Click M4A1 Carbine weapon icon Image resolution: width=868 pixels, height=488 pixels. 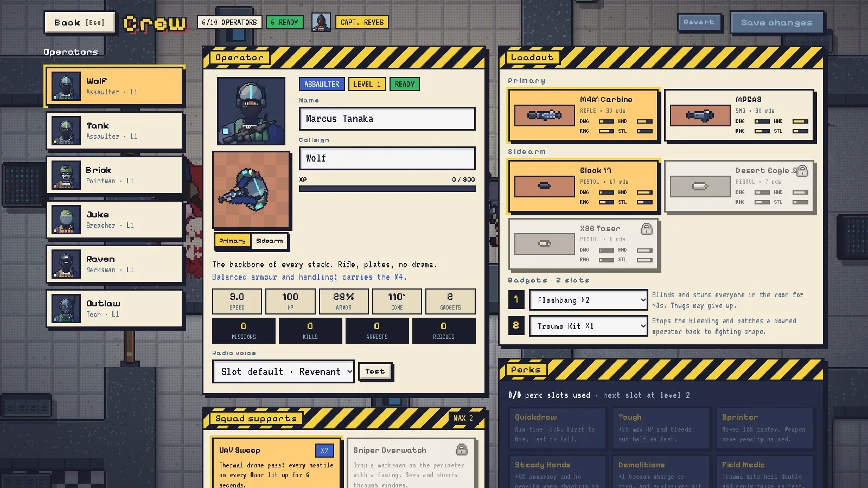[x=544, y=115]
